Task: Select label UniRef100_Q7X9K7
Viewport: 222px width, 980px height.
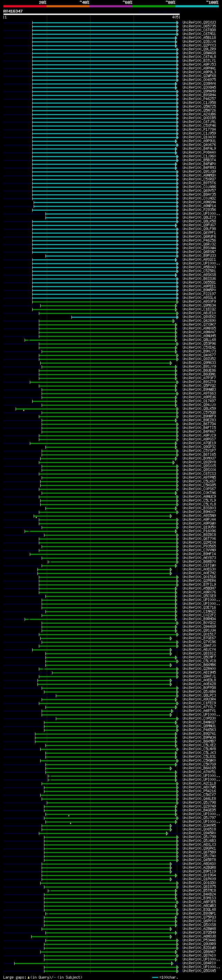Action: [199, 324]
